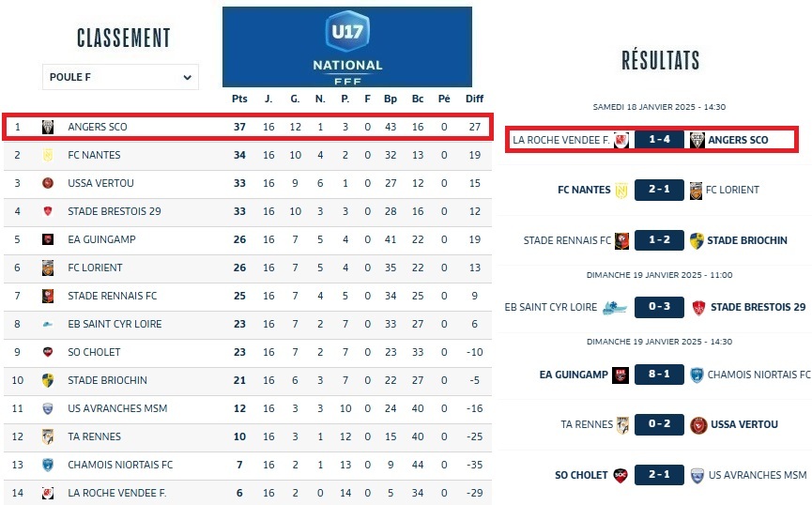
Task: Click the Angers SCO crest in standings
Action: coord(47,127)
